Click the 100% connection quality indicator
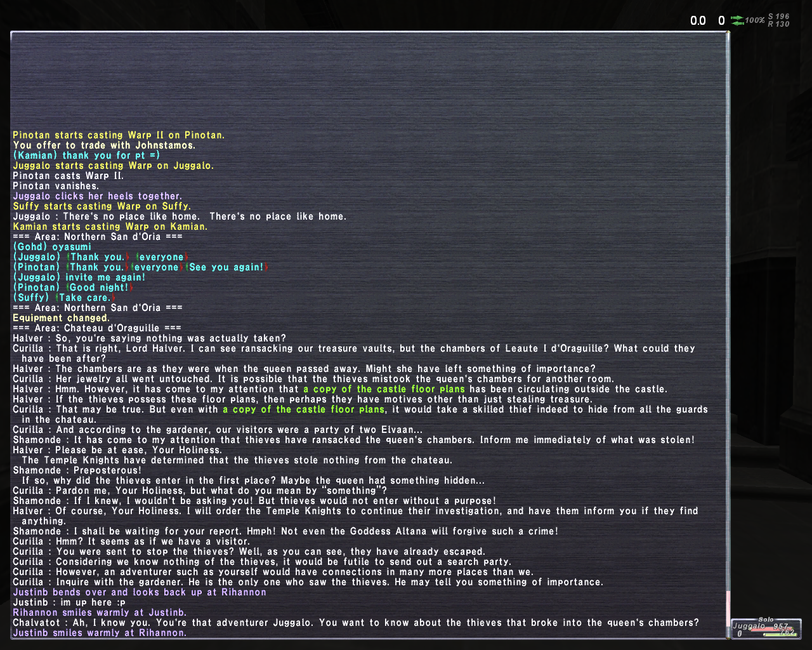This screenshot has height=650, width=812. click(x=755, y=20)
